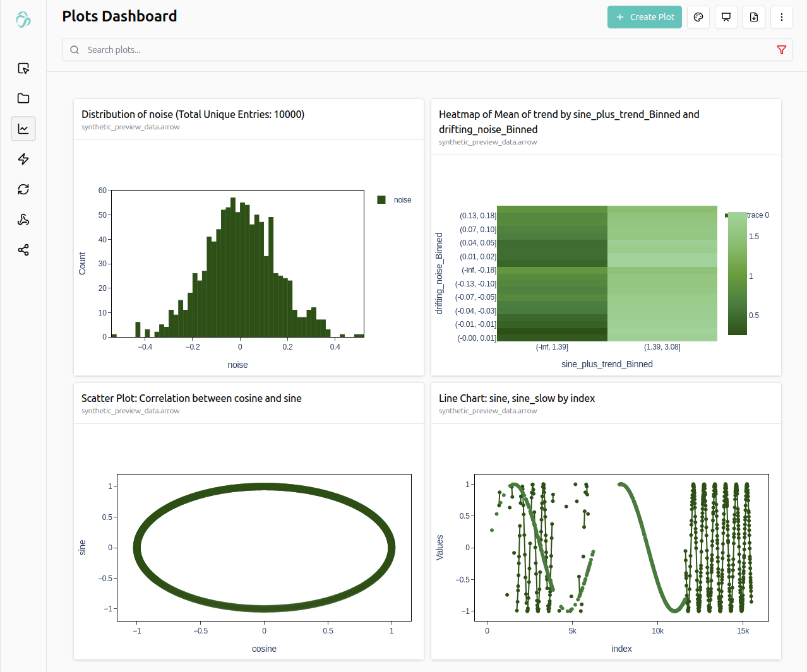Select the line chart plots sidebar icon
Viewport: 807px width, 672px height.
pos(23,129)
